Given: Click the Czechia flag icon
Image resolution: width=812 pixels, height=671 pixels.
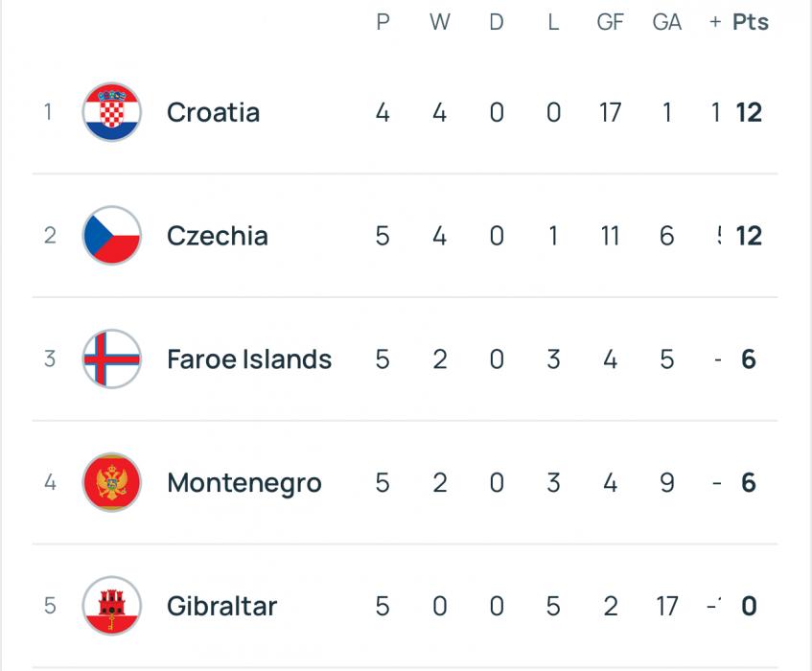Looking at the screenshot, I should click(112, 236).
